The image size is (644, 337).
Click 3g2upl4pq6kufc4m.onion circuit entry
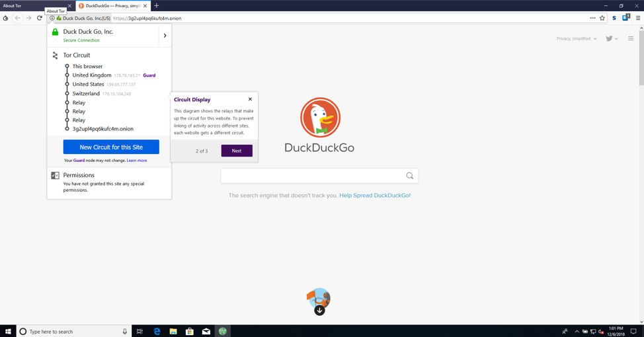point(103,128)
